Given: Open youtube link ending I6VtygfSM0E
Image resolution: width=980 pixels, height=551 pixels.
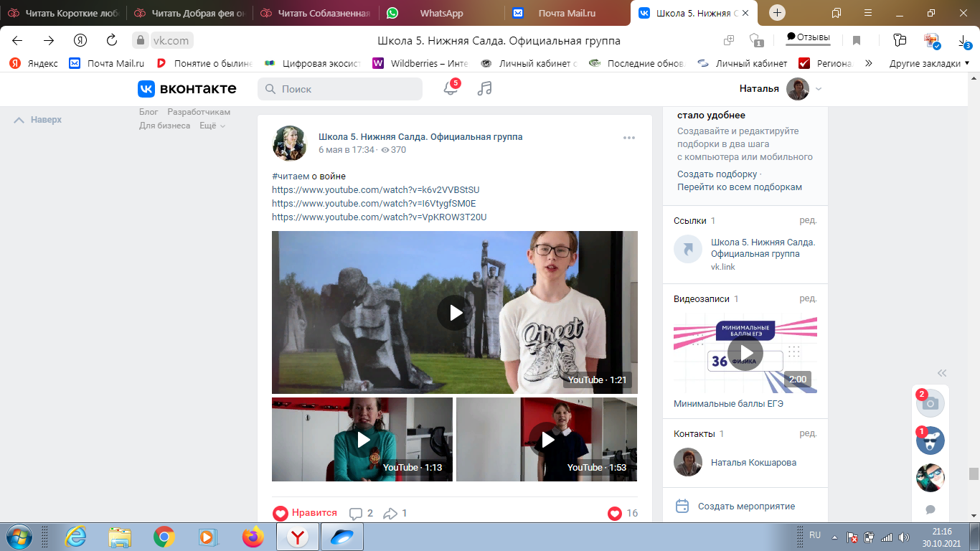Looking at the screenshot, I should tap(374, 204).
